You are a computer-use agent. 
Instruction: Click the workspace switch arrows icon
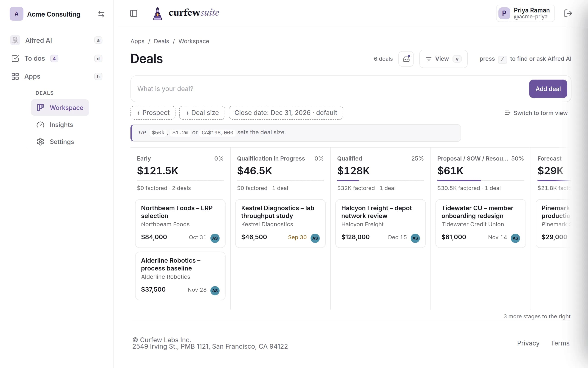pyautogui.click(x=101, y=14)
